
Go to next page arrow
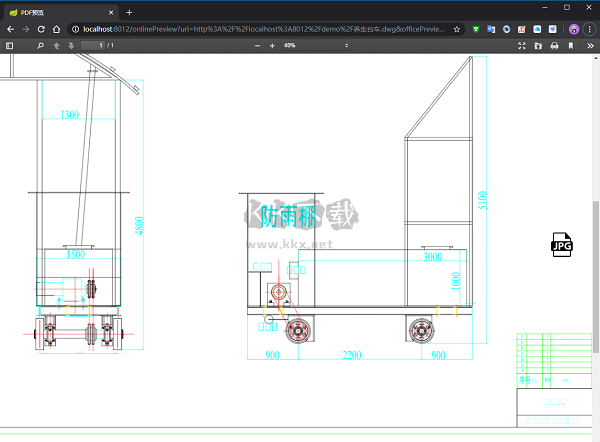pos(71,46)
